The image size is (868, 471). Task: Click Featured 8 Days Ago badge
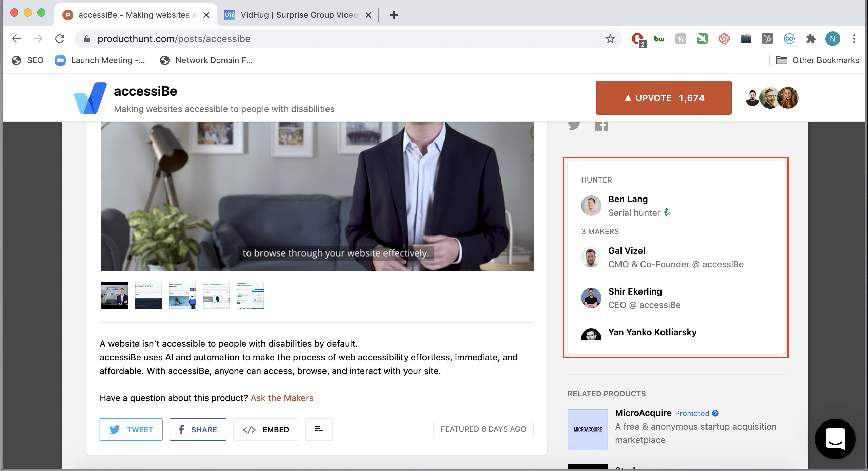pos(483,429)
